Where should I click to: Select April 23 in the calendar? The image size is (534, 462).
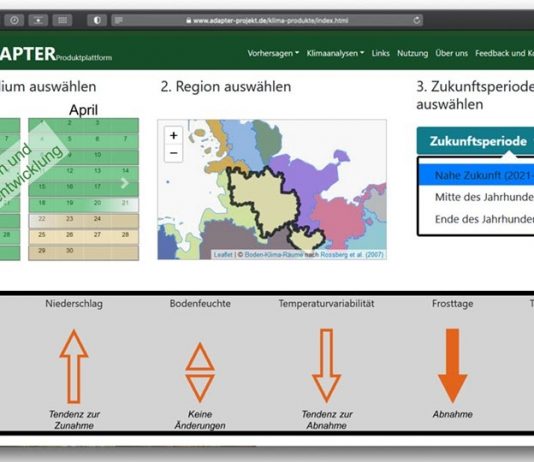pyautogui.click(x=69, y=219)
